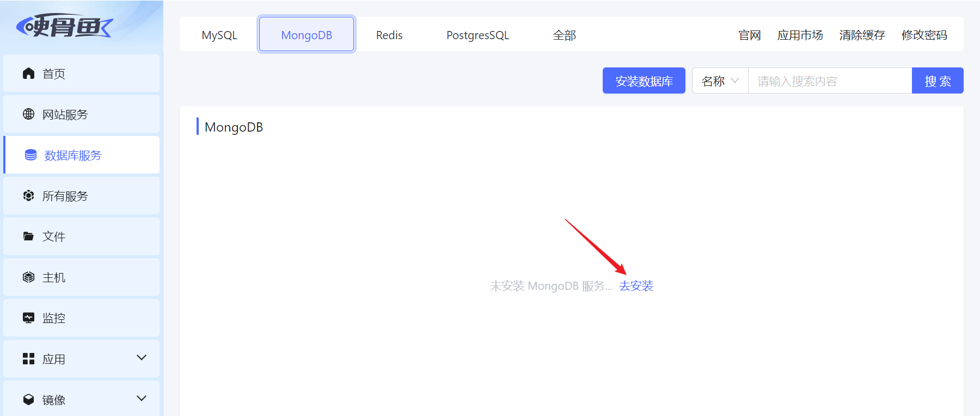
Task: Click the MongoDB section heading
Action: [234, 127]
